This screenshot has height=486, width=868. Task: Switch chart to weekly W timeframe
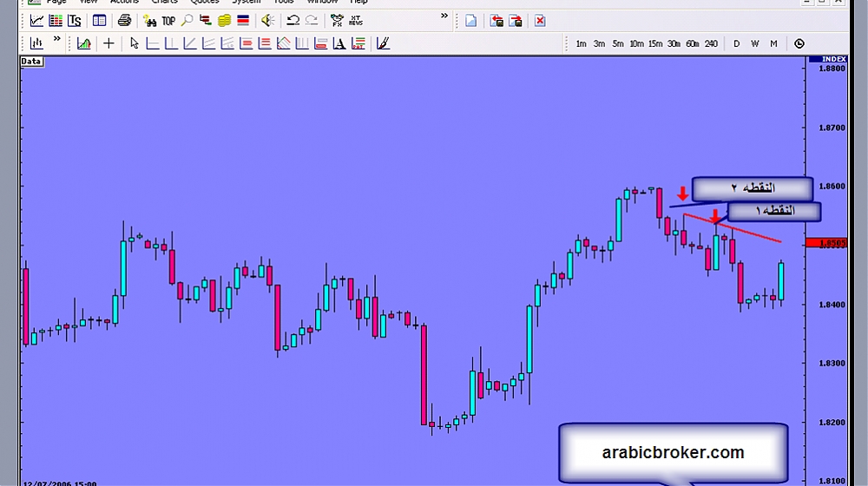(x=755, y=43)
